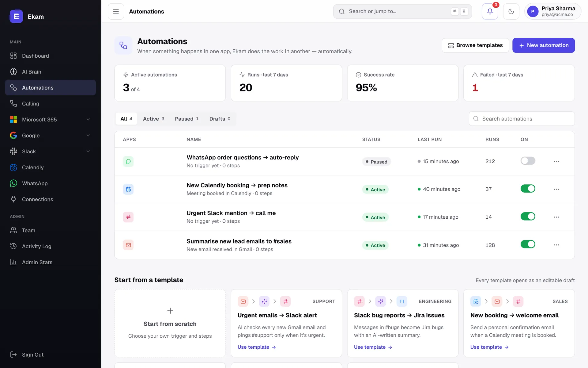Click Slack app icon in Urgent Slack mention row

(128, 217)
